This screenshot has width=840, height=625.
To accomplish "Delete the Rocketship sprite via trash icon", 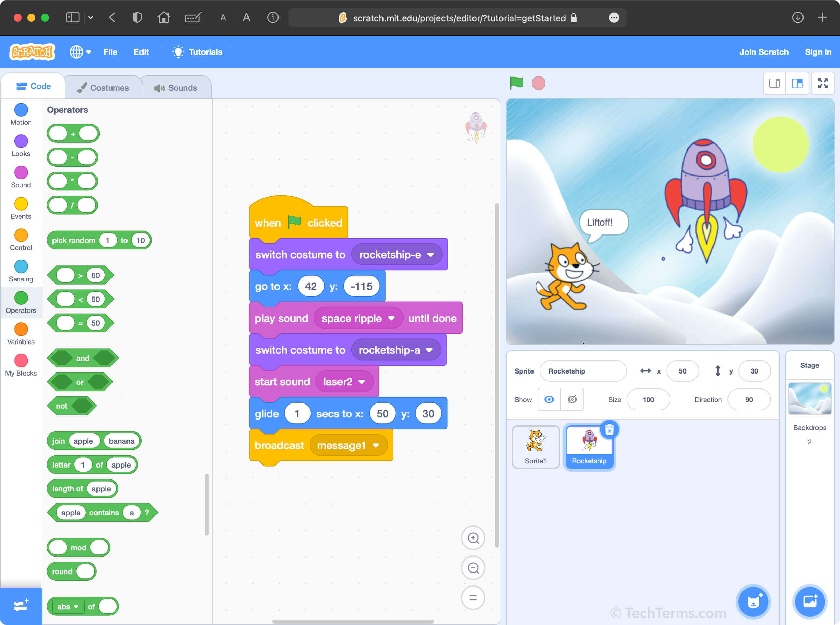I will [x=609, y=429].
